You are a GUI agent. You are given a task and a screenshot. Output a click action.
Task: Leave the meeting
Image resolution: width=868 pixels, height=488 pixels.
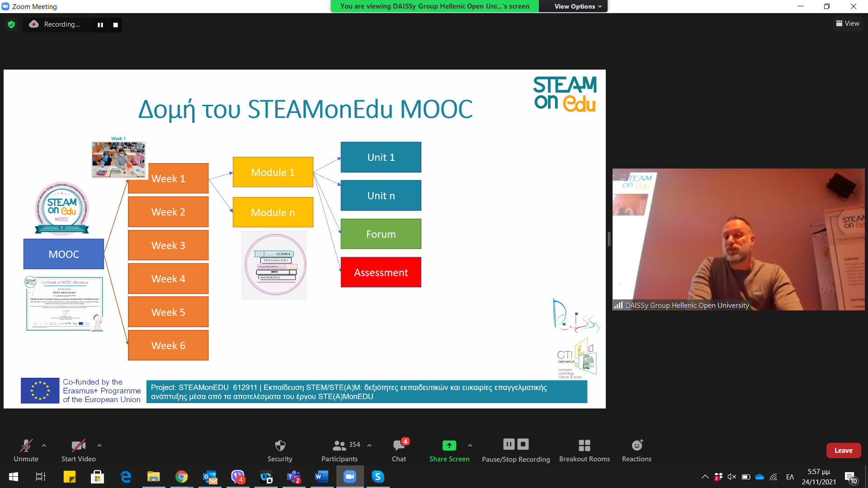[843, 450]
